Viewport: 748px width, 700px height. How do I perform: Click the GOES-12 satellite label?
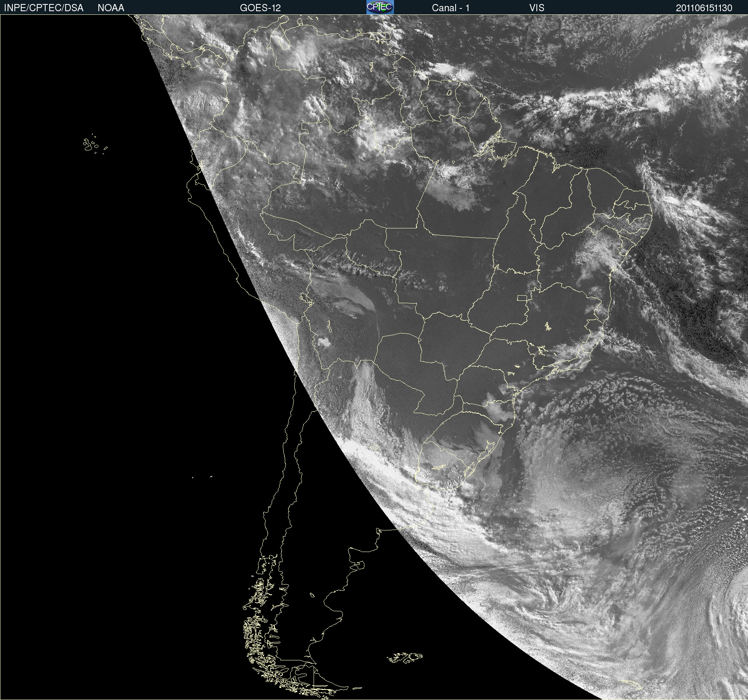[x=260, y=8]
